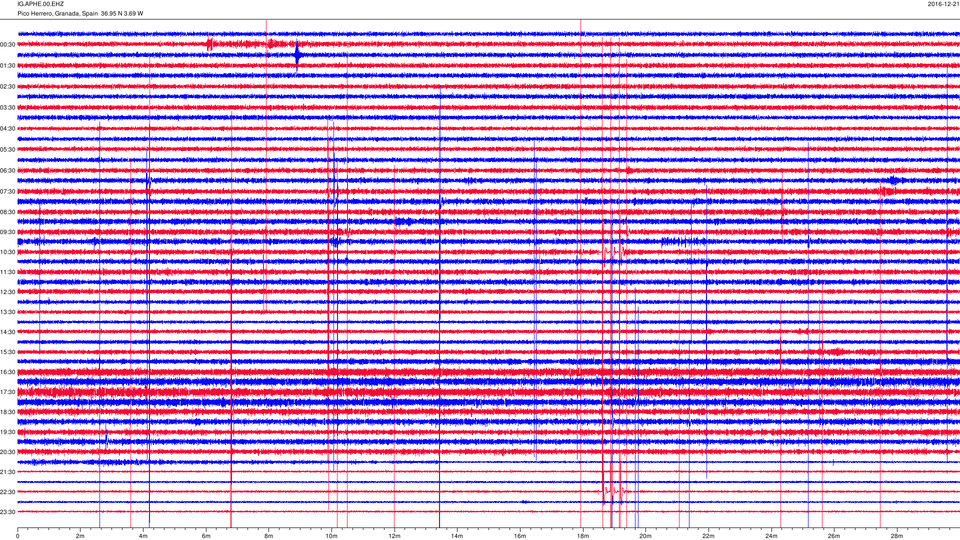Click the Pico Herrero, Granada, Spain location text

pyautogui.click(x=58, y=13)
